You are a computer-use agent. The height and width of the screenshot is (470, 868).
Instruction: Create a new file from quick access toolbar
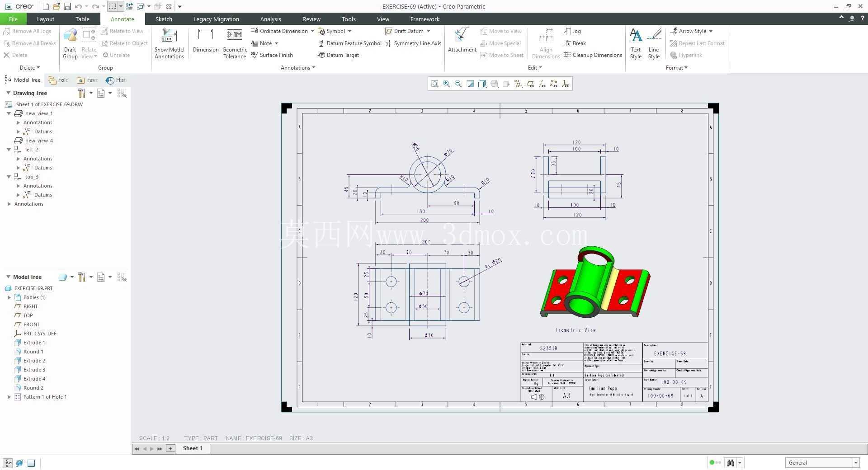(x=46, y=6)
